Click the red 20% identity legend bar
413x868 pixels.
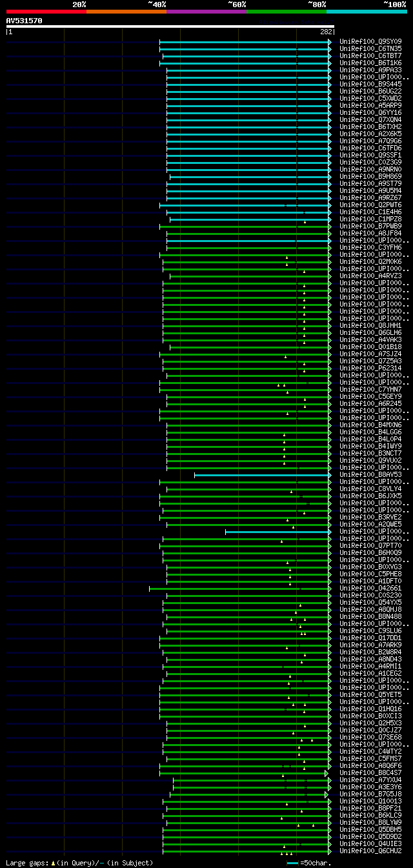(x=46, y=12)
